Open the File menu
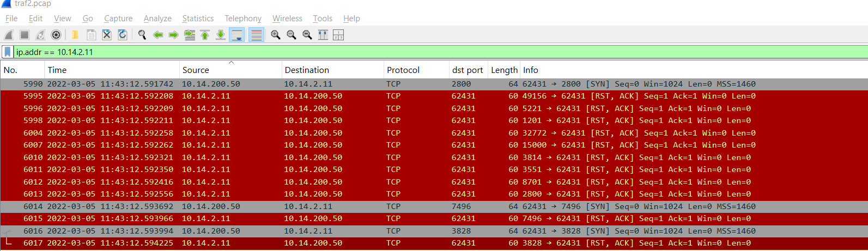 point(11,19)
